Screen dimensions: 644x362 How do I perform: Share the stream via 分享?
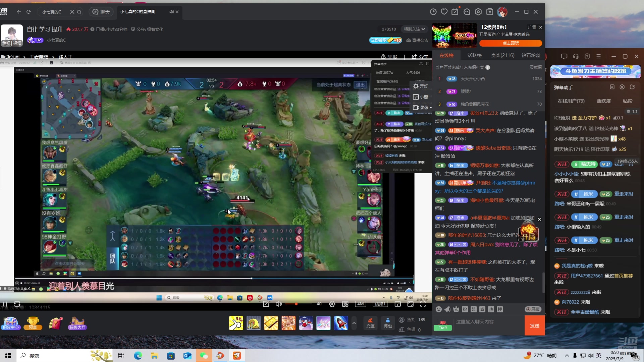[x=420, y=57]
